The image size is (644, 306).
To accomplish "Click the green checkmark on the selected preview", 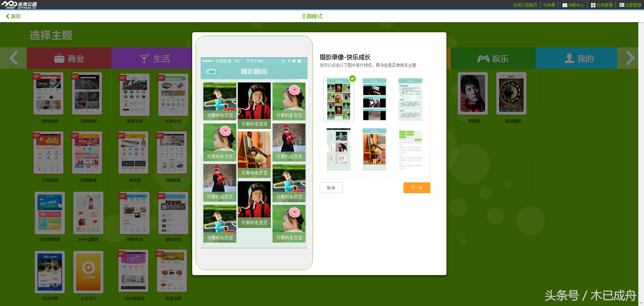I will point(353,79).
